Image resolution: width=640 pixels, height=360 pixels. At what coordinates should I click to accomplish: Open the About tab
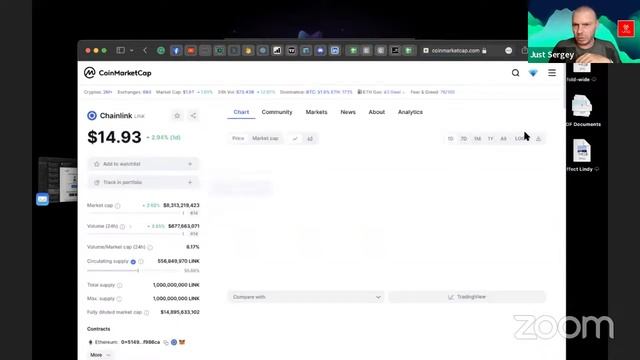[x=376, y=112]
